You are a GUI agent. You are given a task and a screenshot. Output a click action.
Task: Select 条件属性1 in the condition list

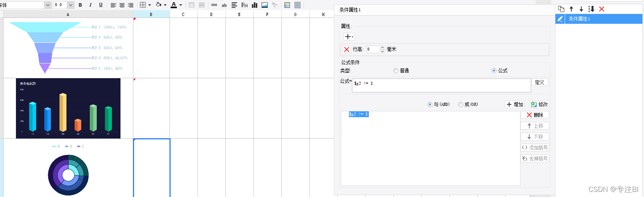(x=599, y=19)
